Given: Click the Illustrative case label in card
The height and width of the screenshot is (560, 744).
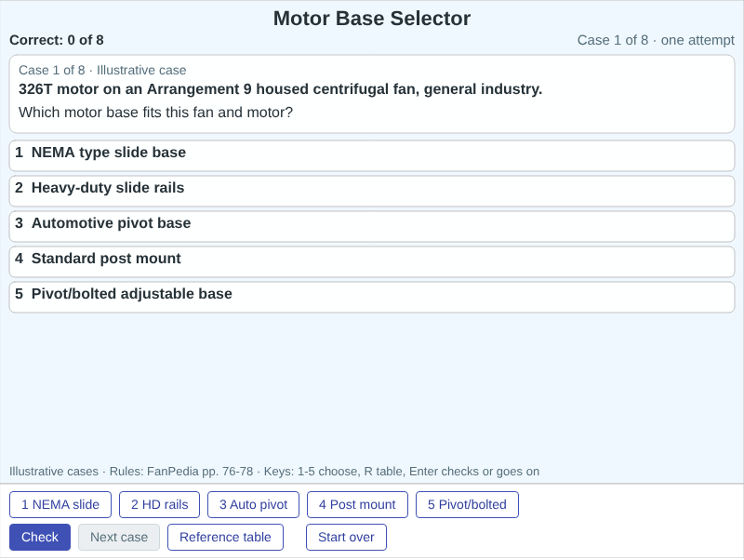Looking at the screenshot, I should tap(102, 71).
